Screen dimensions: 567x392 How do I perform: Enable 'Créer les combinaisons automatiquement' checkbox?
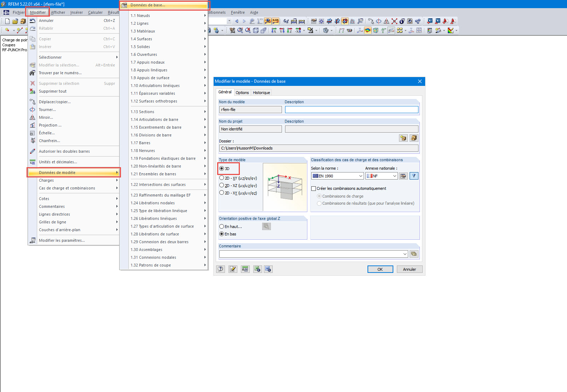[314, 189]
